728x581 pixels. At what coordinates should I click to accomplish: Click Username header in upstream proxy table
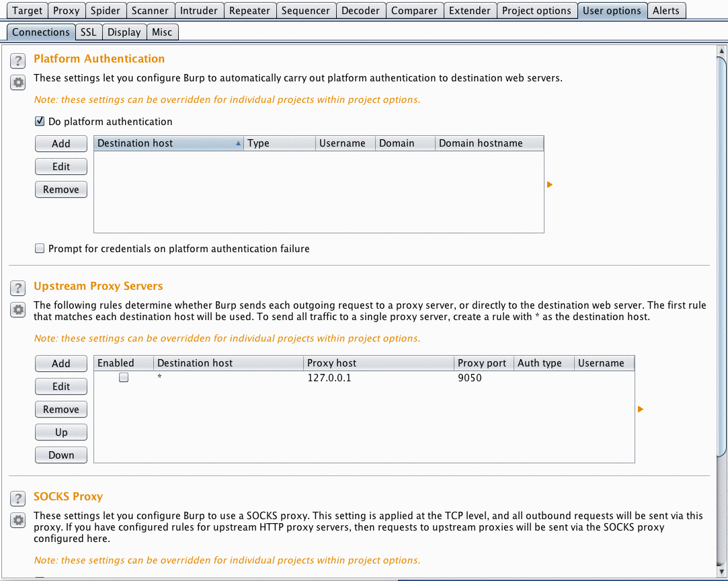point(604,363)
